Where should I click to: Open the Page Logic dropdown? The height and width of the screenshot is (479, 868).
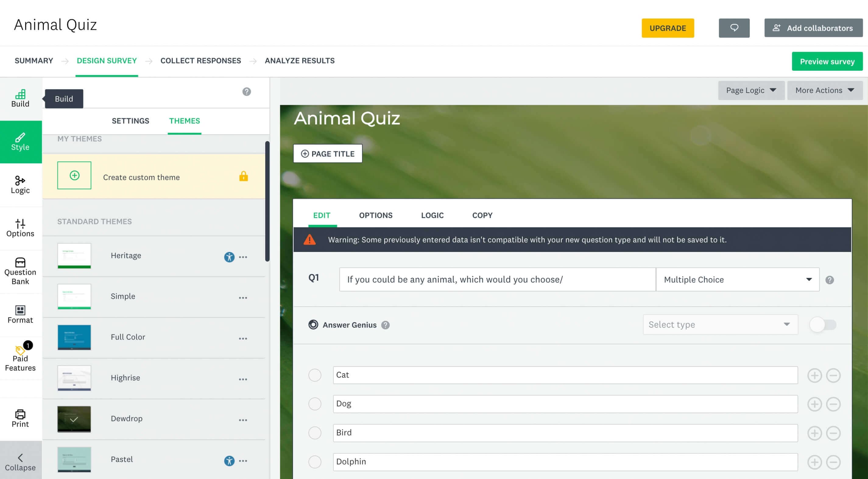[x=751, y=90]
